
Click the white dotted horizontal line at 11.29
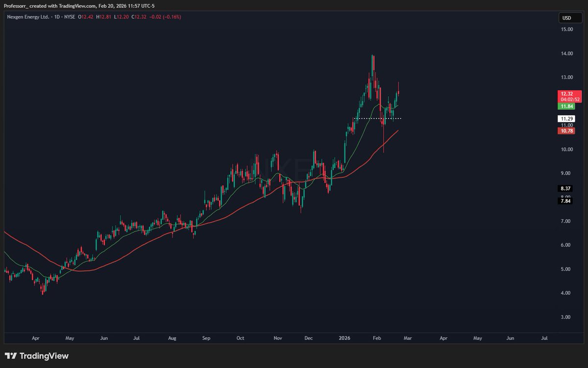click(x=378, y=118)
